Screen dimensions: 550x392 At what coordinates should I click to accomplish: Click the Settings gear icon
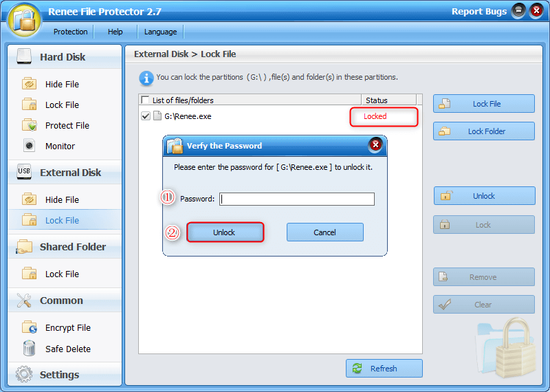pyautogui.click(x=24, y=375)
